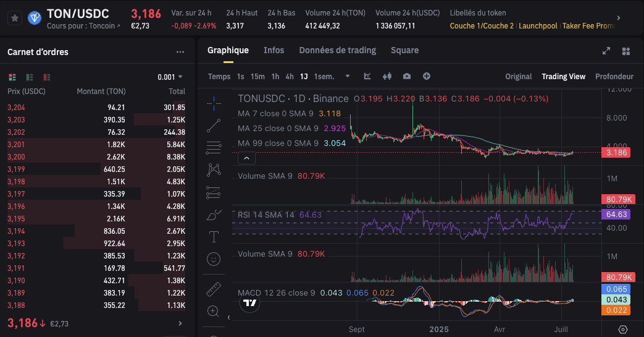Select the horizontal lines Fibonacci tool
644x337 pixels.
tap(214, 148)
